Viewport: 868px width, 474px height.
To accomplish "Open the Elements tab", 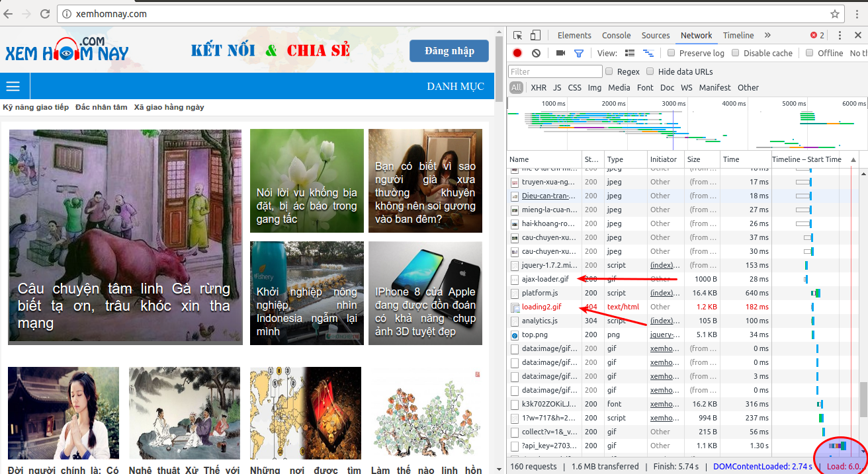I will [x=574, y=36].
